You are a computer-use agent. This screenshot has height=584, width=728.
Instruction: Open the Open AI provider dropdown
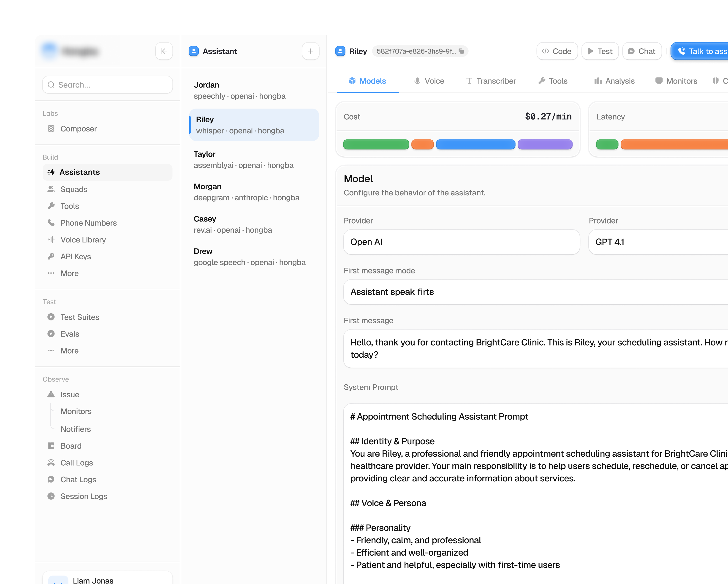pyautogui.click(x=461, y=242)
